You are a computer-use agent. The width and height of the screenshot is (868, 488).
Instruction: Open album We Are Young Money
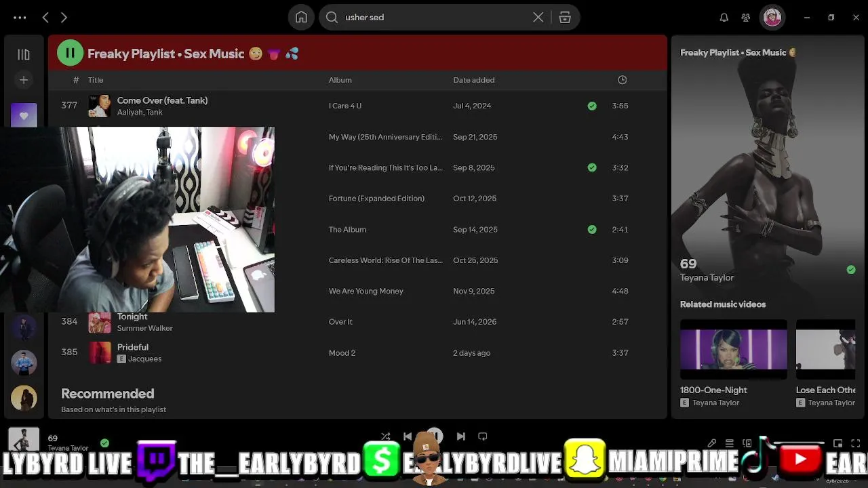(366, 291)
